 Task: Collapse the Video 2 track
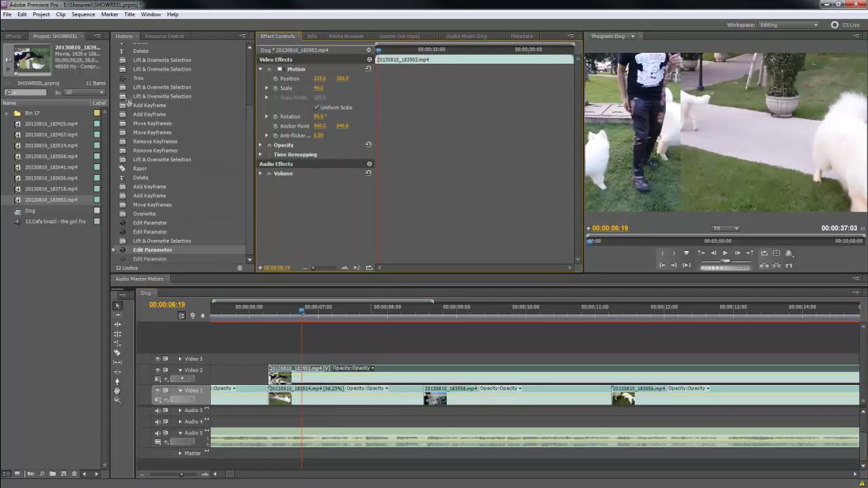pyautogui.click(x=180, y=370)
